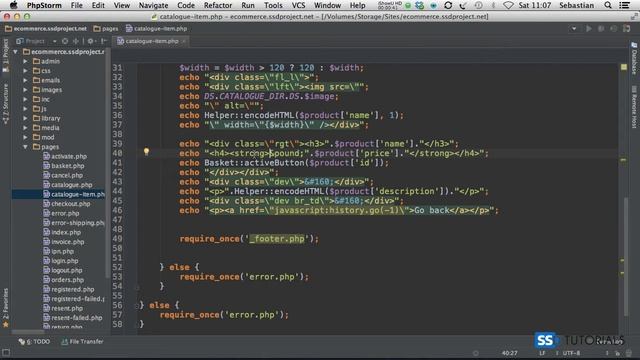Select catalogue.php file
This screenshot has height=360, width=640.
67,185
